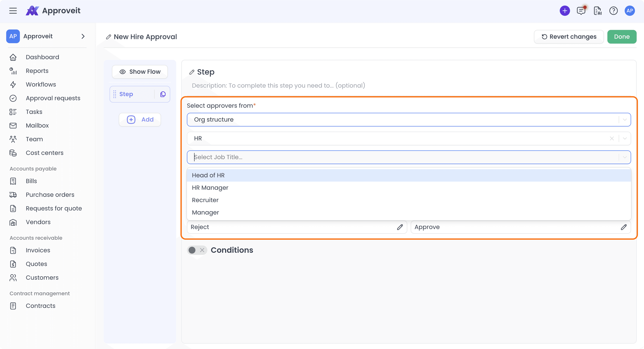Viewport: 644px width, 349px height.
Task: Expand the HR dropdown chevron
Action: 625,138
